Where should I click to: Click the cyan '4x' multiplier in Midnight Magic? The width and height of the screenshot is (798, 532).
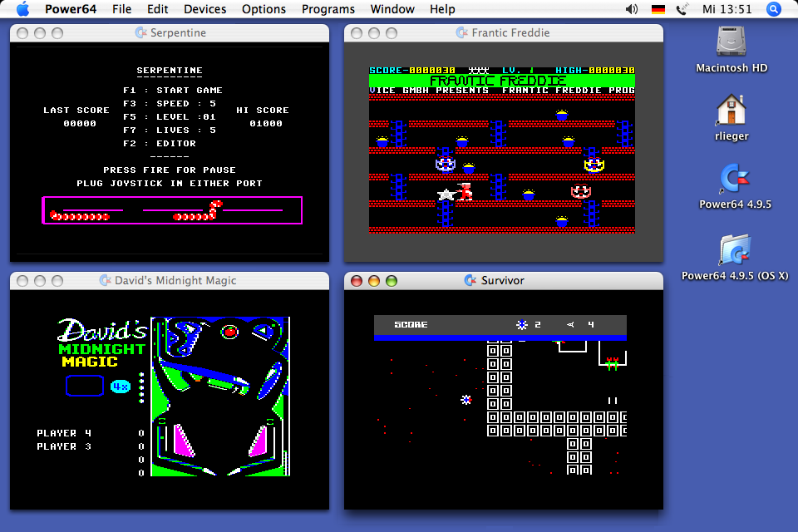coord(121,387)
